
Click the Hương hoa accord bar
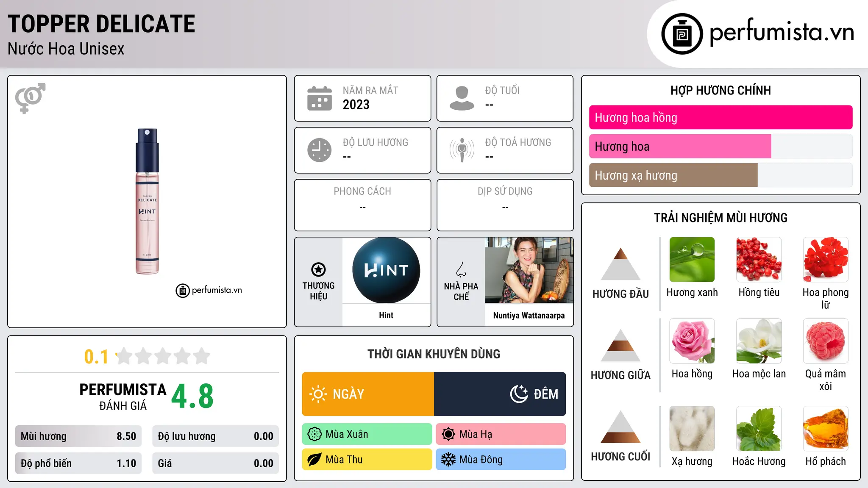[x=721, y=146]
